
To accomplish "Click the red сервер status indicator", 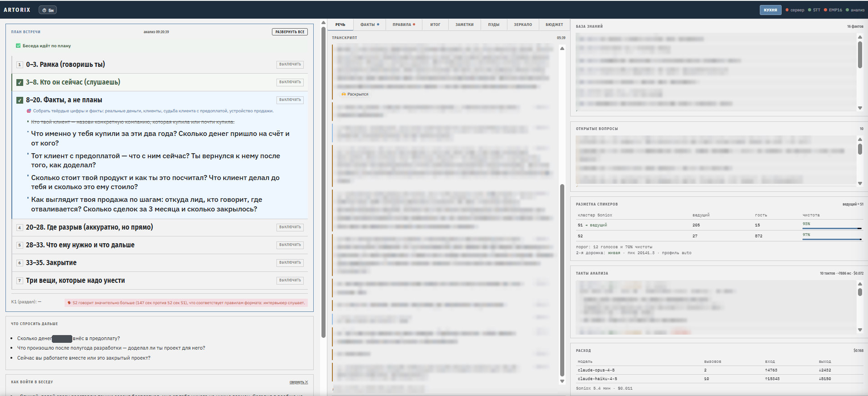I will (795, 10).
